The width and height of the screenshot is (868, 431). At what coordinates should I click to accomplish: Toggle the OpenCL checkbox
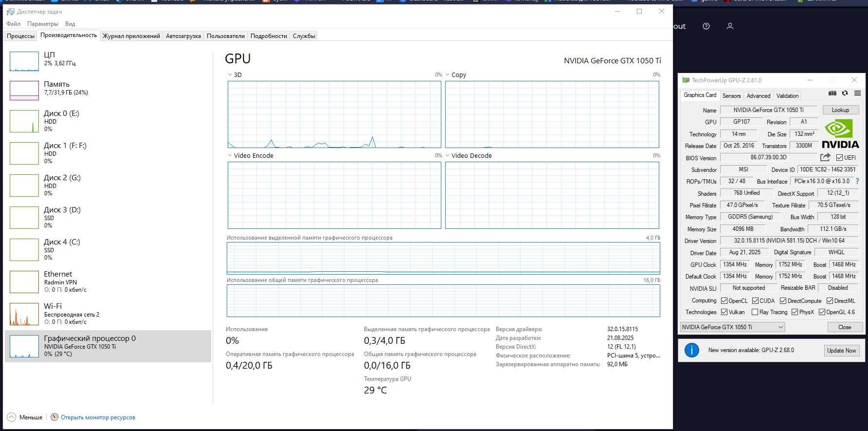click(x=724, y=301)
